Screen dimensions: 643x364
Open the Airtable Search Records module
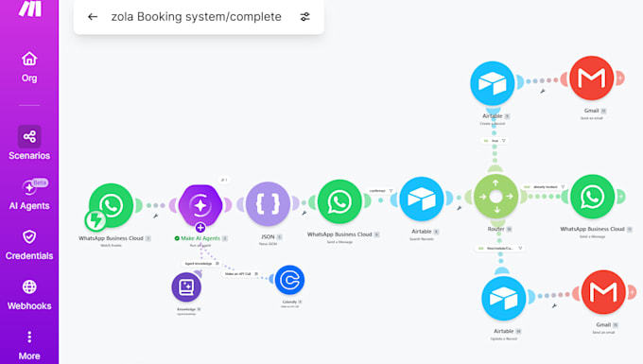(422, 199)
